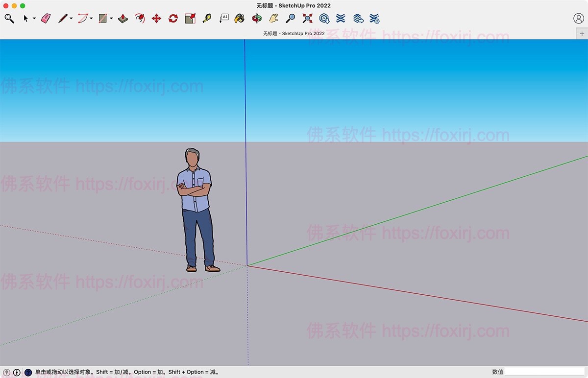Click the 无标题 - SketchUp Pro 2022 tab
Screen dimensions: 588x378
click(x=294, y=34)
